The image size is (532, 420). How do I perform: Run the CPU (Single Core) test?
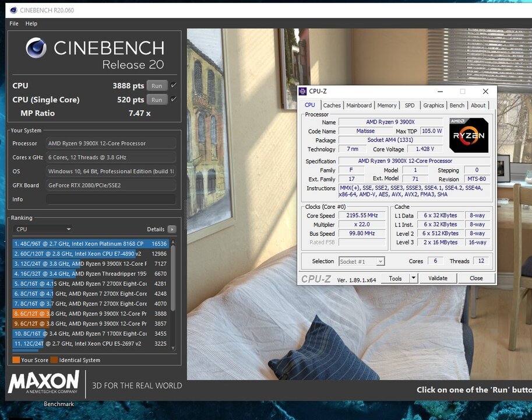pyautogui.click(x=157, y=100)
